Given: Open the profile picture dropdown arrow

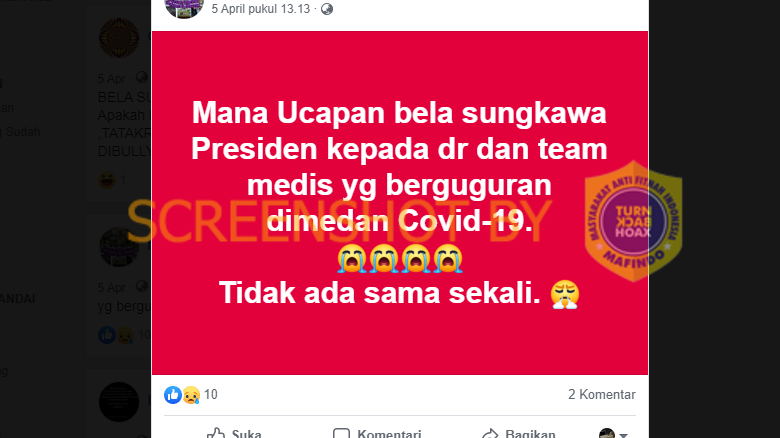Looking at the screenshot, I should 623,435.
